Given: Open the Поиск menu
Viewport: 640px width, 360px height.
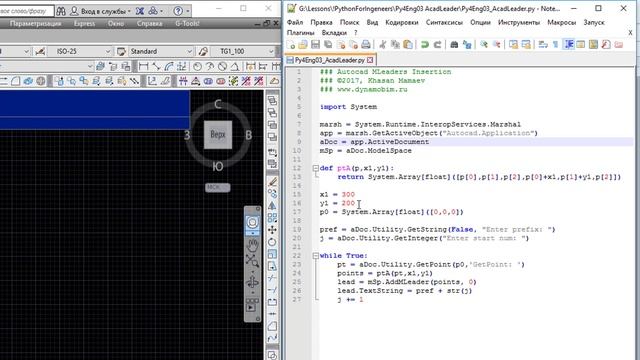Looking at the screenshot, I should click(x=349, y=22).
